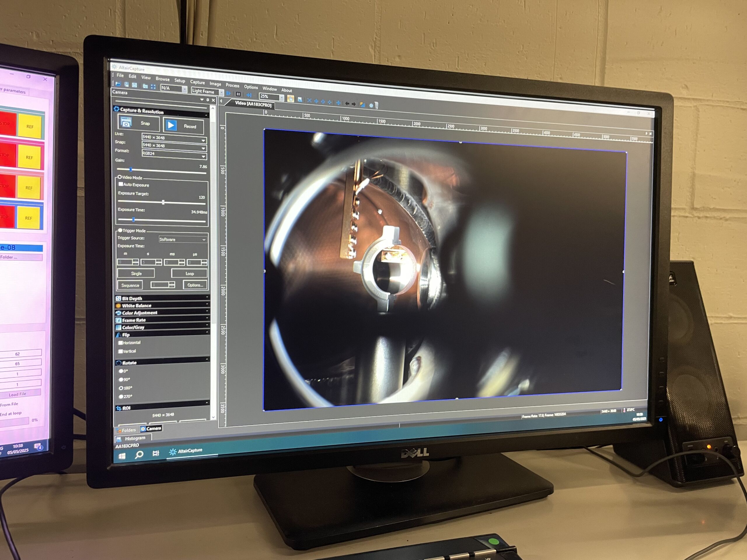Enable the Auto Exposure checkbox
The width and height of the screenshot is (747, 560).
[x=121, y=184]
